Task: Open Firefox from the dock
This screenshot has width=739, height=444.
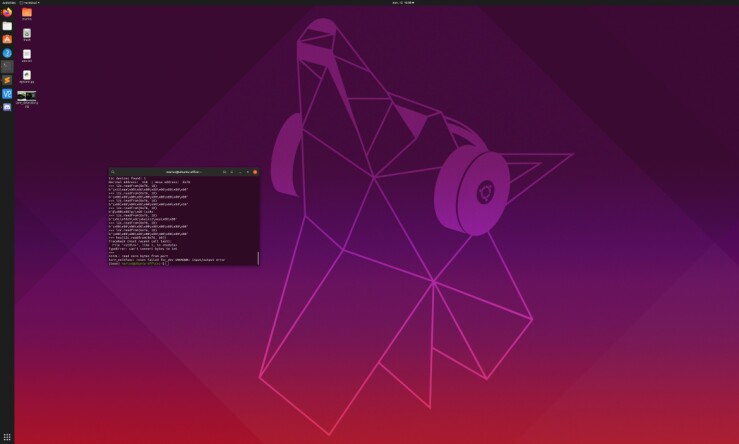Action: point(7,13)
